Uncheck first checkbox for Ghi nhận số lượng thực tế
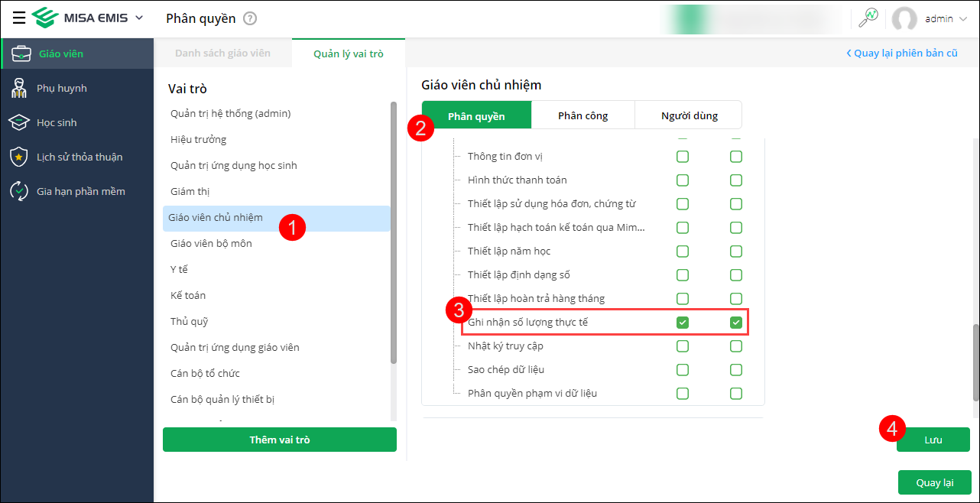The height and width of the screenshot is (503, 980). click(x=683, y=323)
